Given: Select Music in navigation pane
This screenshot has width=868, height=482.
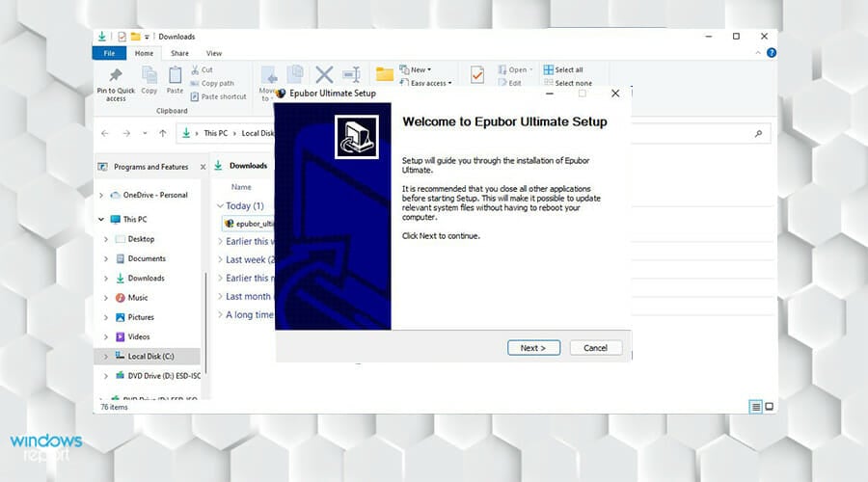Looking at the screenshot, I should [x=137, y=298].
